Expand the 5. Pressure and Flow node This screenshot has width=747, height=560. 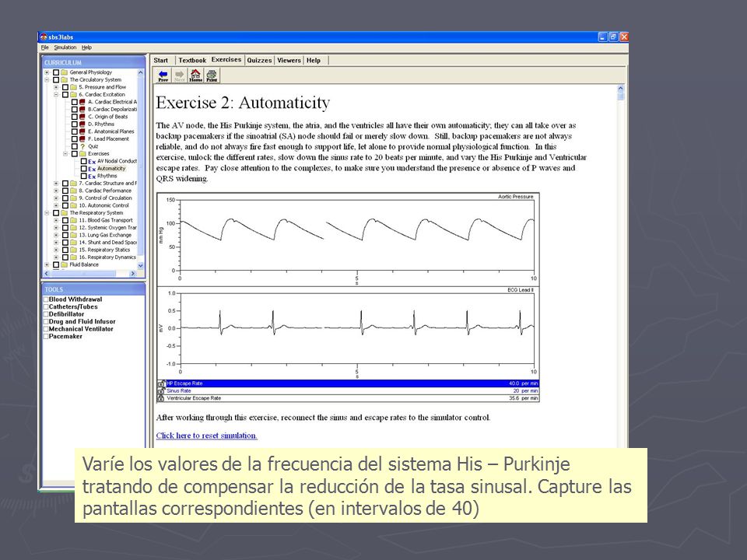point(56,87)
